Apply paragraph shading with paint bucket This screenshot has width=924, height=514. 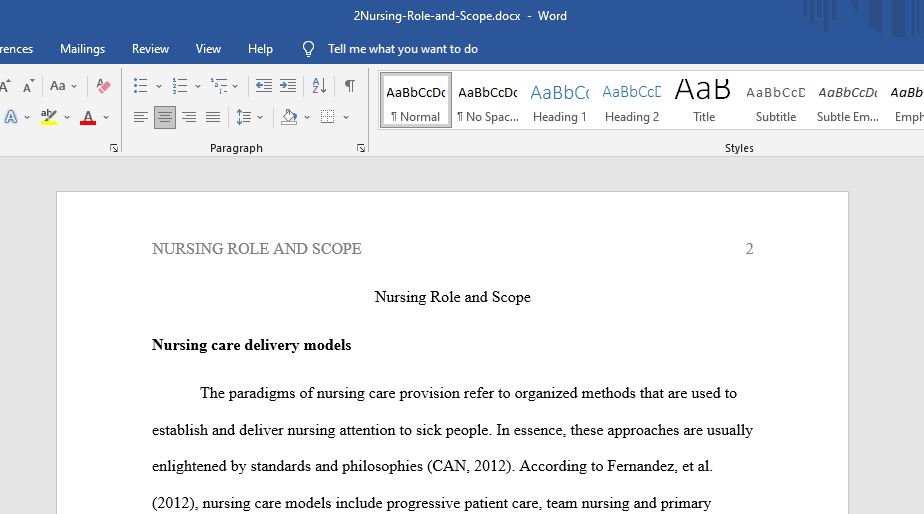point(289,117)
